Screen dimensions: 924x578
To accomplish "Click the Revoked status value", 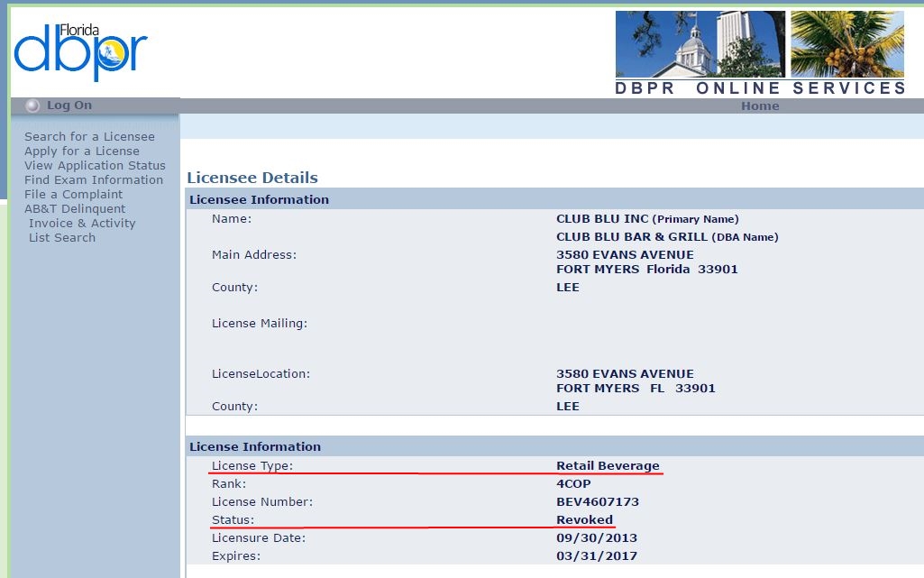I will pyautogui.click(x=584, y=519).
